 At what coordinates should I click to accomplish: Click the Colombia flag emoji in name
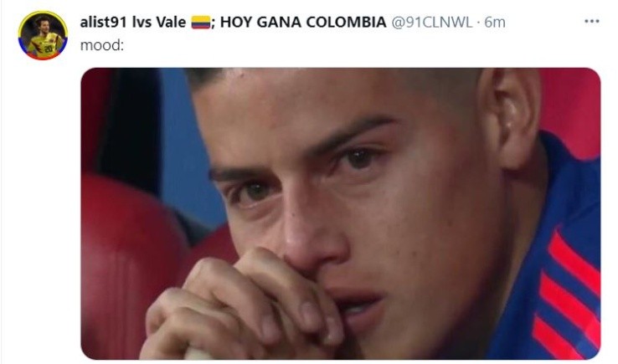[x=201, y=22]
